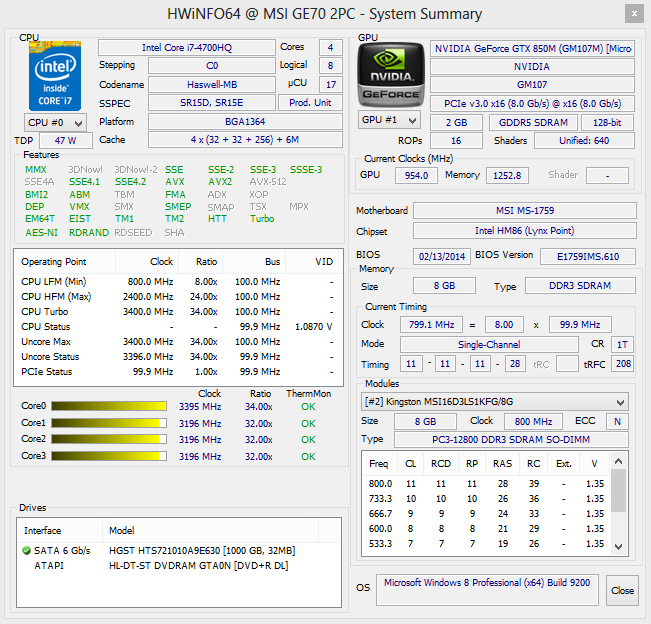This screenshot has width=651, height=624.
Task: Click the Prod. Unit field
Action: [x=310, y=103]
